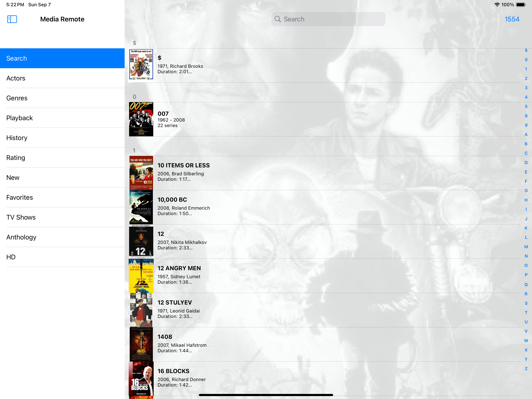Open TV Shows section
The image size is (532, 399).
pyautogui.click(x=62, y=217)
